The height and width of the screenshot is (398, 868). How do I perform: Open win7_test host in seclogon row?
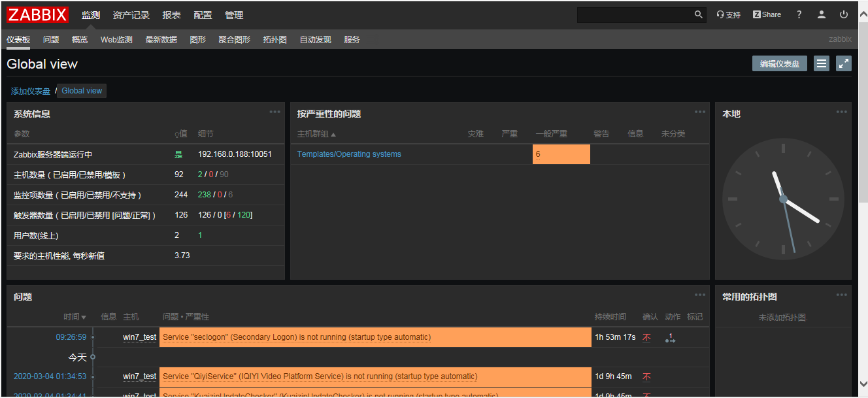[x=140, y=337]
